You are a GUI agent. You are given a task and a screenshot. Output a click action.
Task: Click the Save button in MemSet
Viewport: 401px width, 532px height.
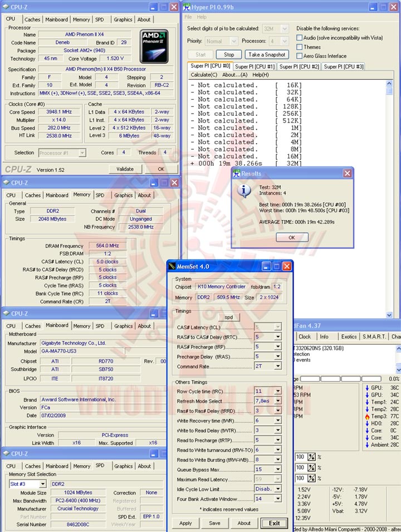214,523
